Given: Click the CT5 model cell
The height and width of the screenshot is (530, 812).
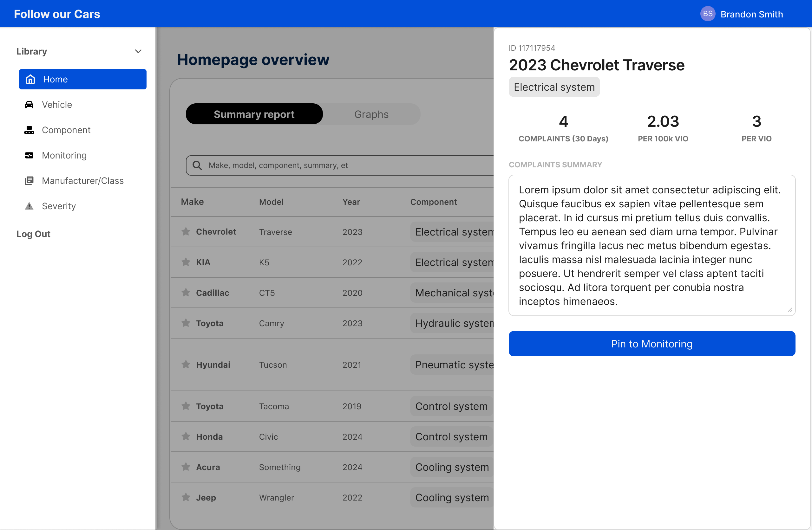Looking at the screenshot, I should pos(266,293).
